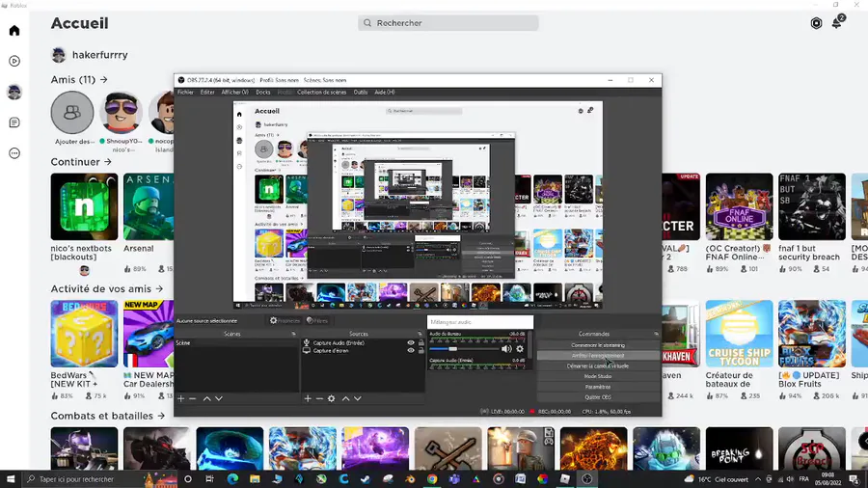This screenshot has width=868, height=488.
Task: Click Commencer le streaming button
Action: coord(598,345)
